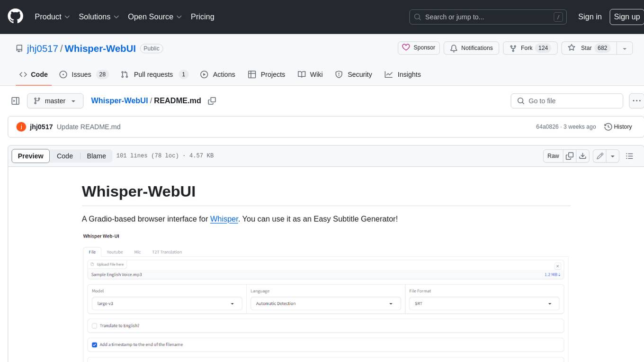Open commit hash 64a0826

click(547, 127)
